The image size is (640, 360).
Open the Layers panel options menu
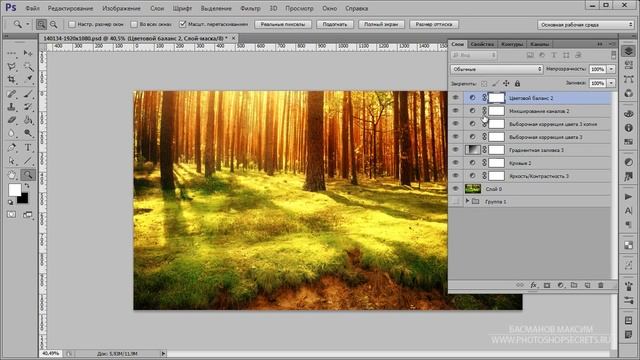coord(611,44)
